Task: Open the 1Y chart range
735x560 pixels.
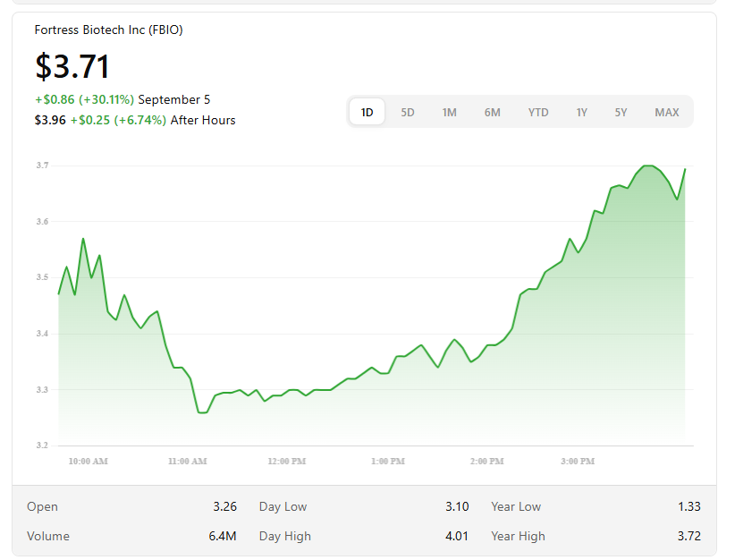Action: tap(581, 112)
